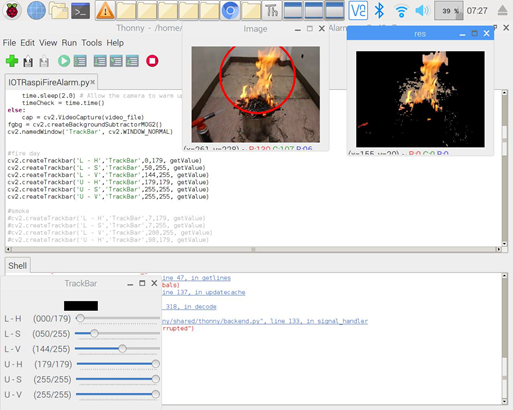Open the '318, in decode' traceback link
Image resolution: width=513 pixels, height=410 pixels.
click(x=189, y=307)
